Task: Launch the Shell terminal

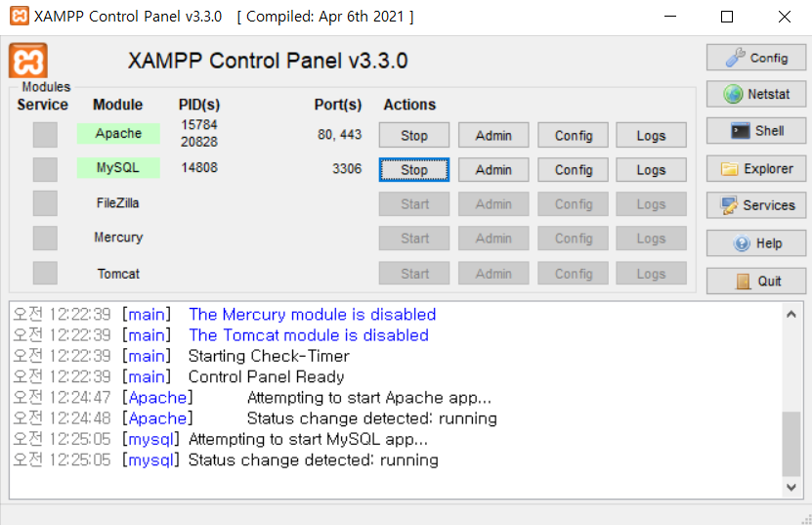Action: [756, 131]
